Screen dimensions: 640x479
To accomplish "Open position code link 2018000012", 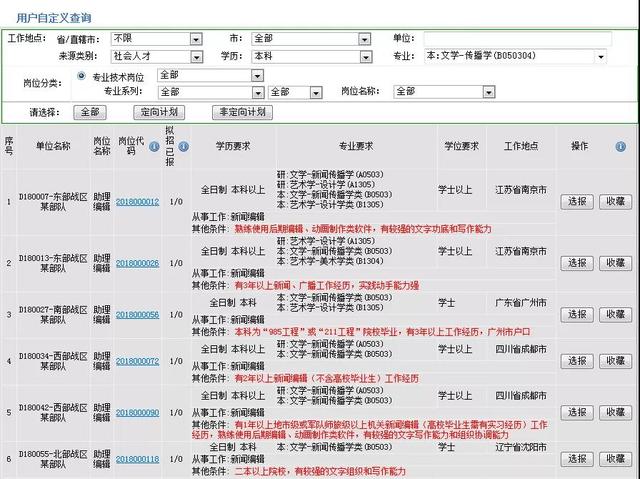I will [138, 202].
